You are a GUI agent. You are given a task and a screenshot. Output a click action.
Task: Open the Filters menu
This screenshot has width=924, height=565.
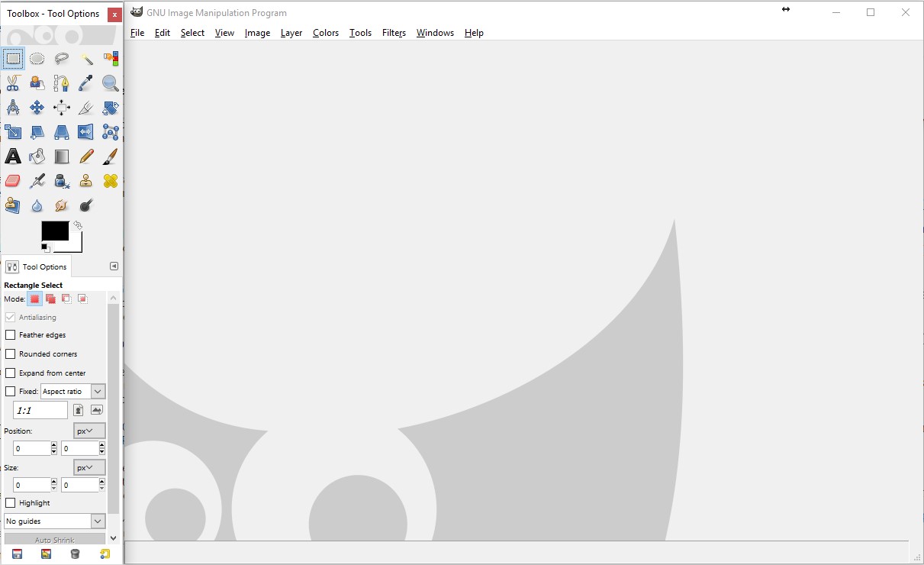(394, 33)
